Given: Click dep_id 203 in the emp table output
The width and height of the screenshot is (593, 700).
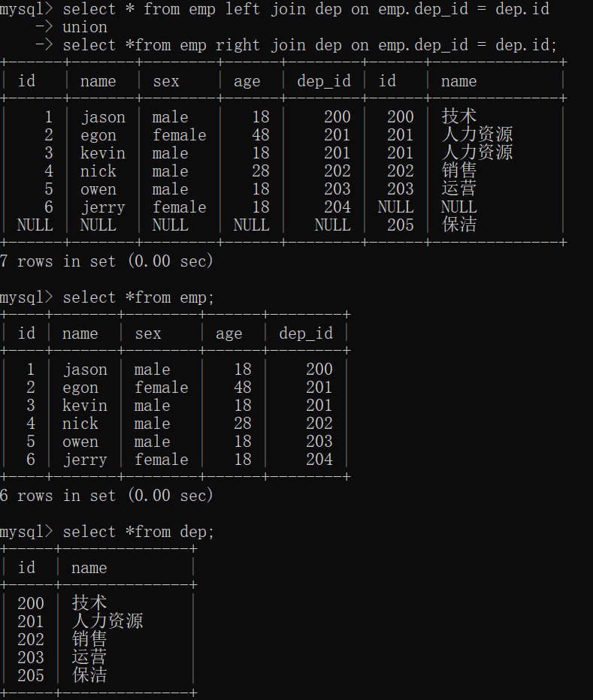Looking at the screenshot, I should click(319, 442).
